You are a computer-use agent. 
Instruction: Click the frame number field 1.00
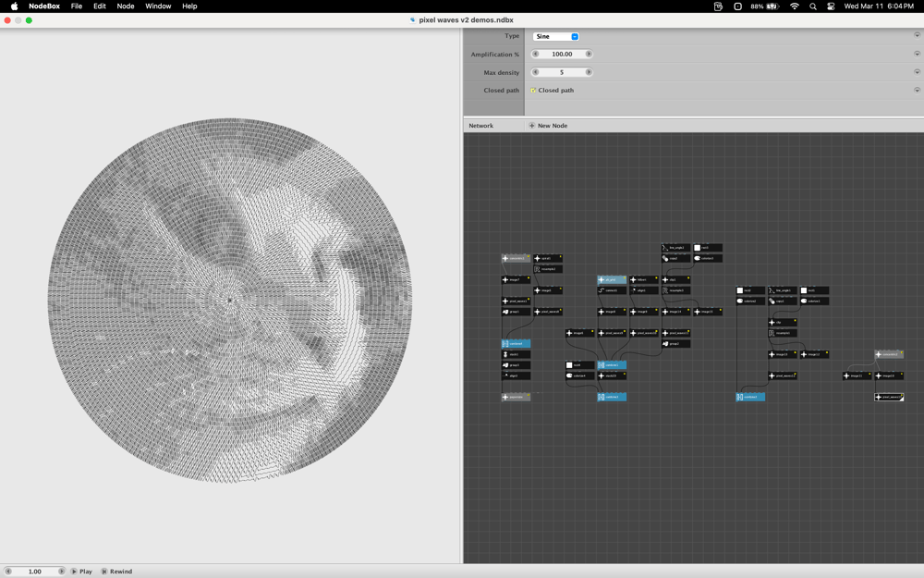pos(35,572)
